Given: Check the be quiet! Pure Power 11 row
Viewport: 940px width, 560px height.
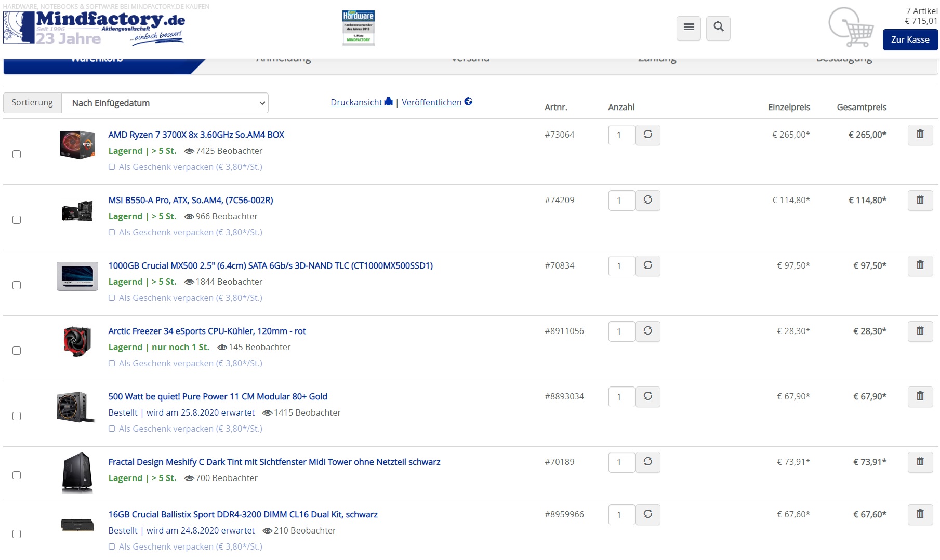Looking at the screenshot, I should (x=17, y=416).
